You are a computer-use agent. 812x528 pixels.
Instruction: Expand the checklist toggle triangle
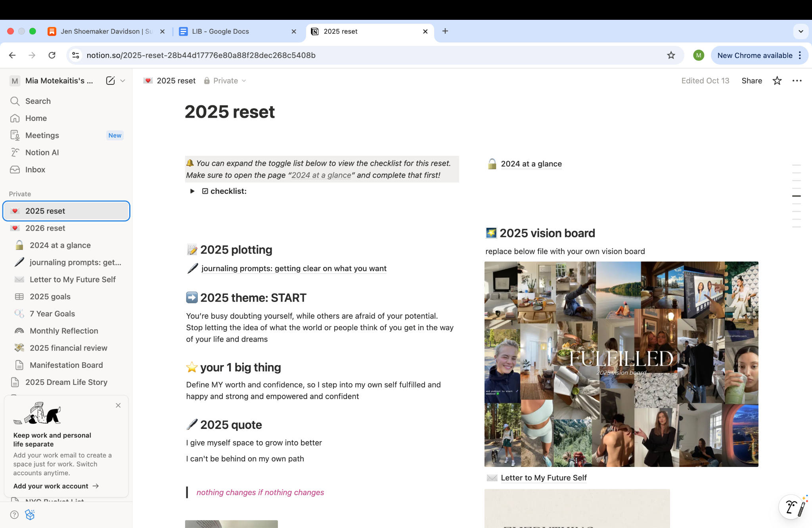[x=192, y=191]
